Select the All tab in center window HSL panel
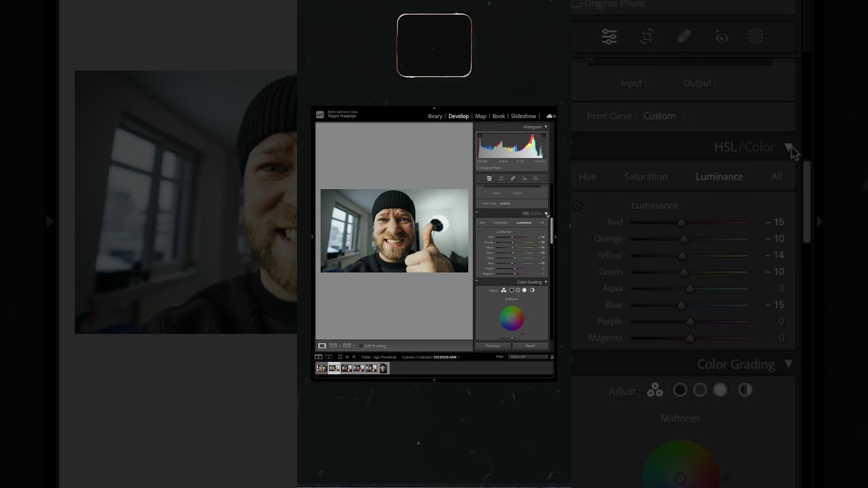Screen dimensions: 868x488 (542, 222)
